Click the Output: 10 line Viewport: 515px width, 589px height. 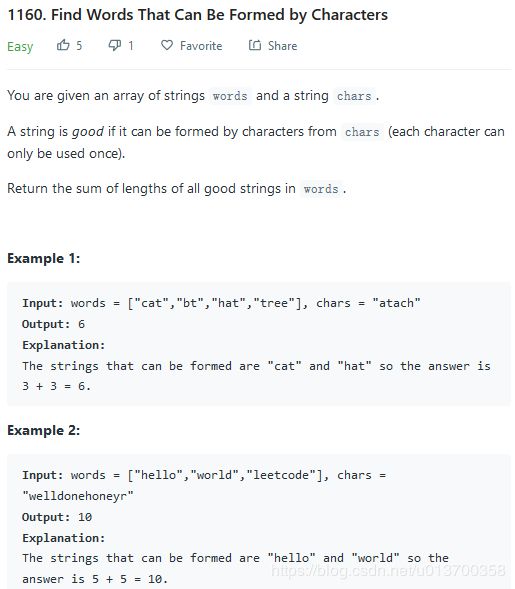pos(57,517)
